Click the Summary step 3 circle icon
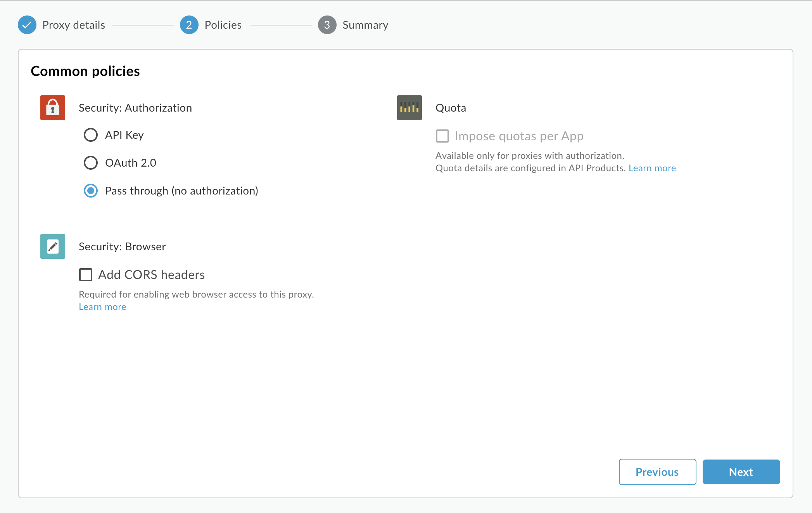This screenshot has height=513, width=812. click(x=327, y=24)
